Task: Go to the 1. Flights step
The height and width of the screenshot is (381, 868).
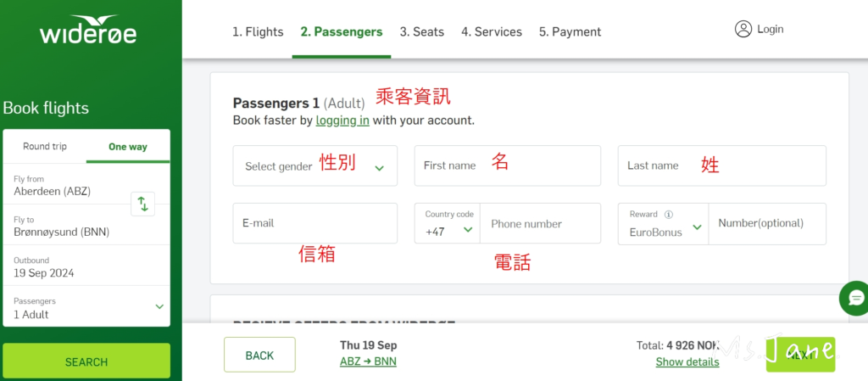Action: coord(258,32)
